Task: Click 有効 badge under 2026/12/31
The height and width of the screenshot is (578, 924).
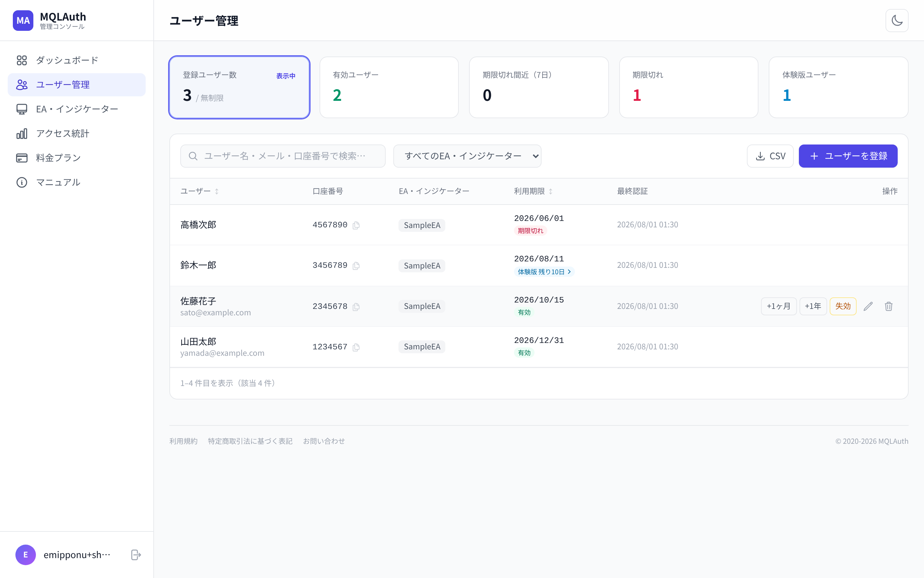Action: (x=524, y=353)
